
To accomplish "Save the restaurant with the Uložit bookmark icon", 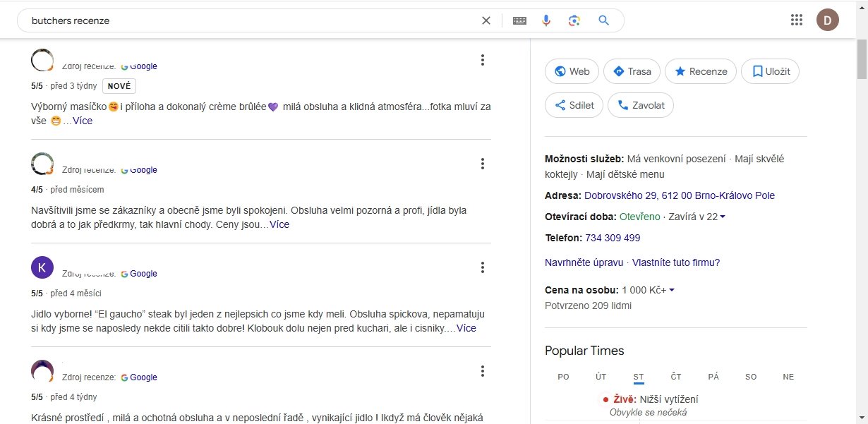I will 770,71.
